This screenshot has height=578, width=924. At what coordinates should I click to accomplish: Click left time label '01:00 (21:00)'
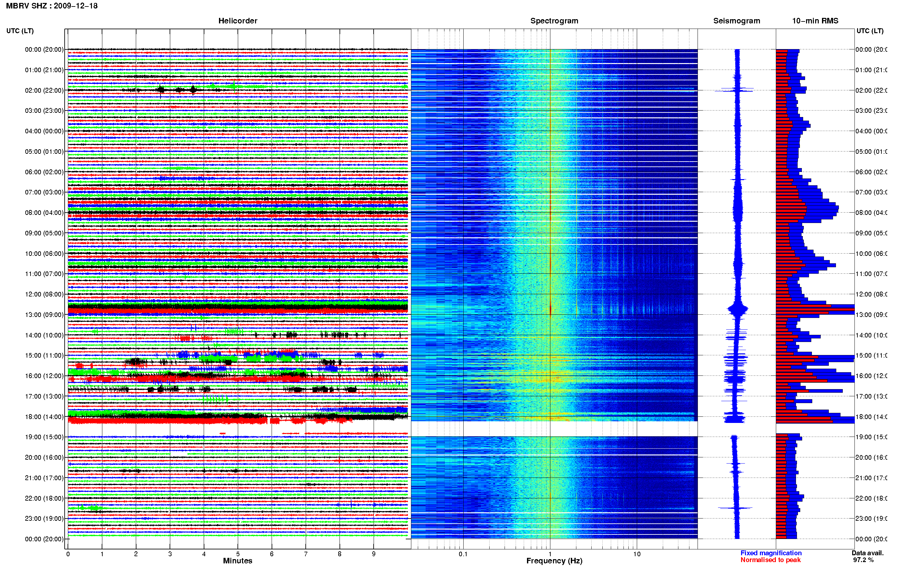[44, 70]
